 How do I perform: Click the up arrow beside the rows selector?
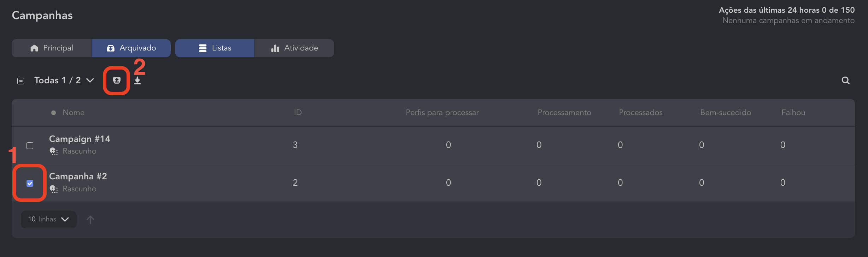pyautogui.click(x=90, y=220)
